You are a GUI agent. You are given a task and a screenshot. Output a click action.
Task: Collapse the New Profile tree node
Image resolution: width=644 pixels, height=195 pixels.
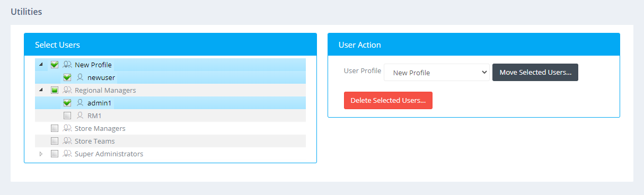point(41,65)
